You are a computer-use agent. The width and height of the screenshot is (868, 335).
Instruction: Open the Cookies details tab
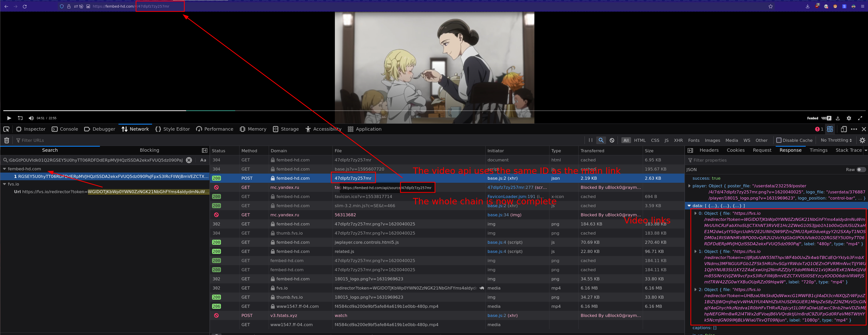[x=736, y=150]
